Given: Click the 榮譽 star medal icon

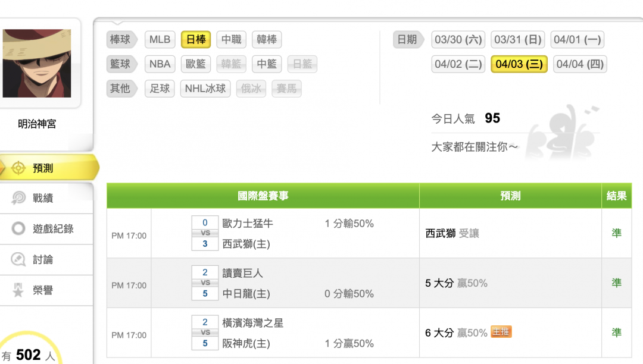Looking at the screenshot, I should click(x=18, y=290).
